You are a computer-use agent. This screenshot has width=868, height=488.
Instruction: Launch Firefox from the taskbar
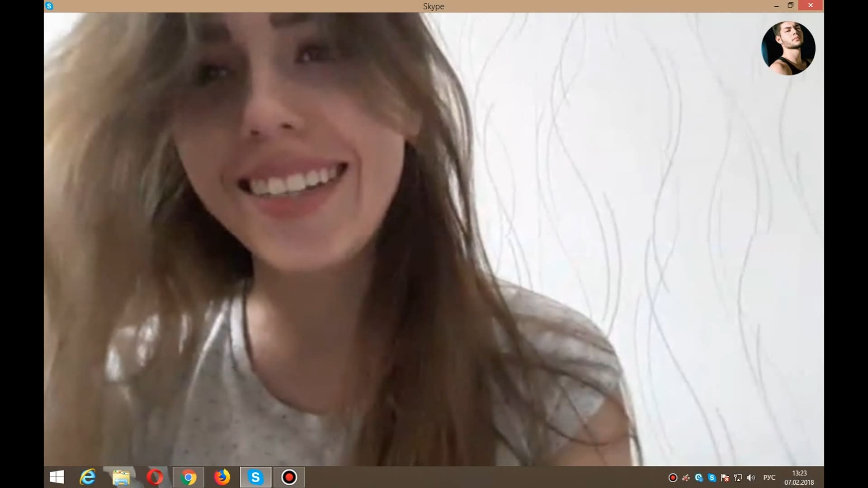pos(222,477)
